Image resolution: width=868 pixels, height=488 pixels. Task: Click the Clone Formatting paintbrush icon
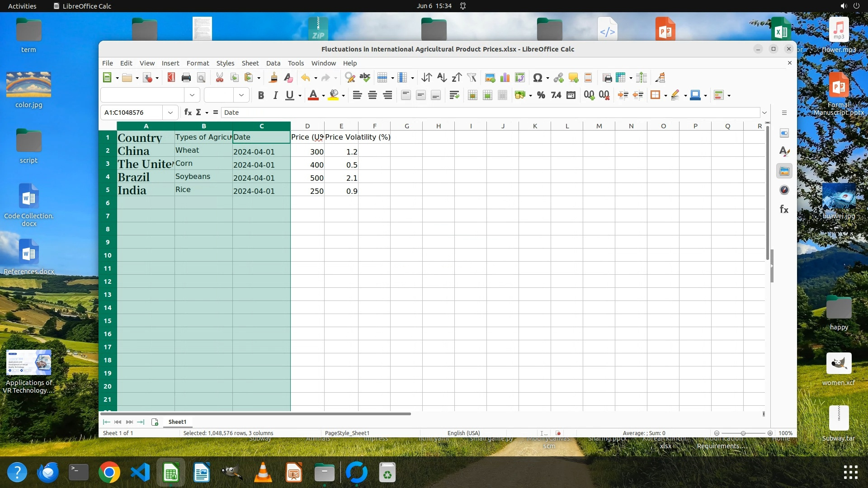pyautogui.click(x=273, y=78)
